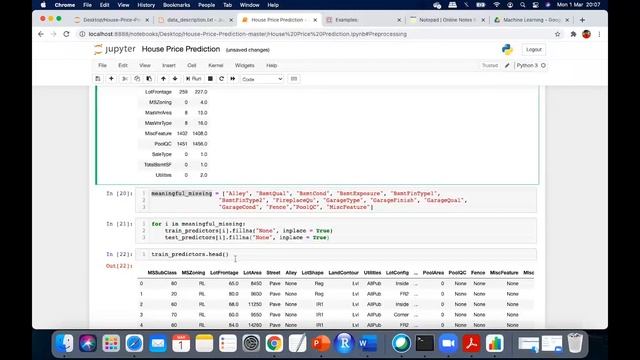Switch to the Notepad Online Notes tab
This screenshot has width=640, height=360.
point(448,20)
